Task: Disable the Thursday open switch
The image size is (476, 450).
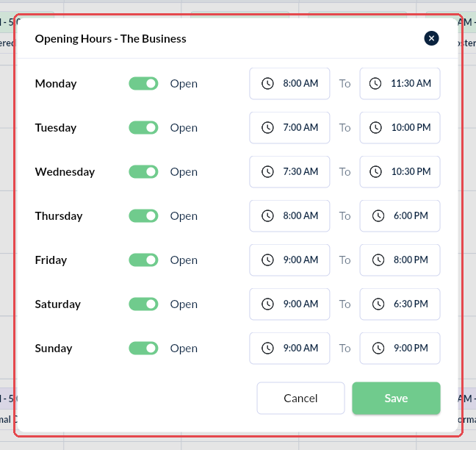Action: pos(143,215)
